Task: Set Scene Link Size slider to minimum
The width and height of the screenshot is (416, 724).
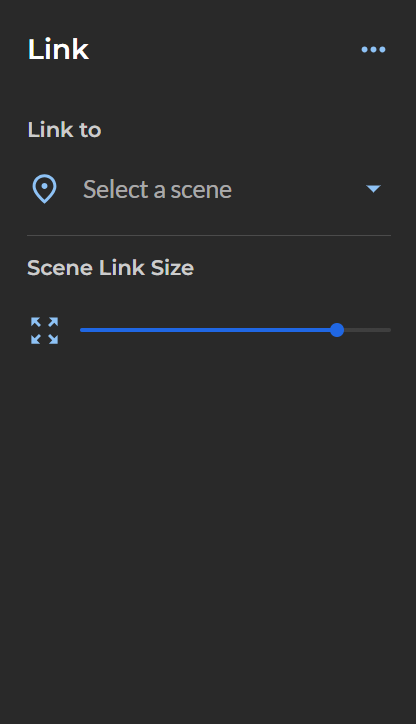Action: 81,330
